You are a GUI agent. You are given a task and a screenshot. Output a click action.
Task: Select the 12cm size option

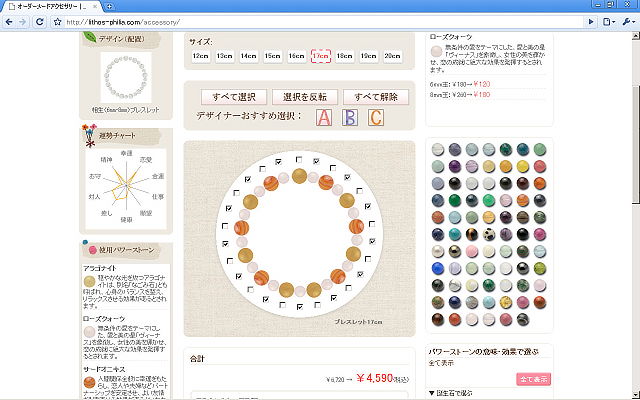coord(201,57)
